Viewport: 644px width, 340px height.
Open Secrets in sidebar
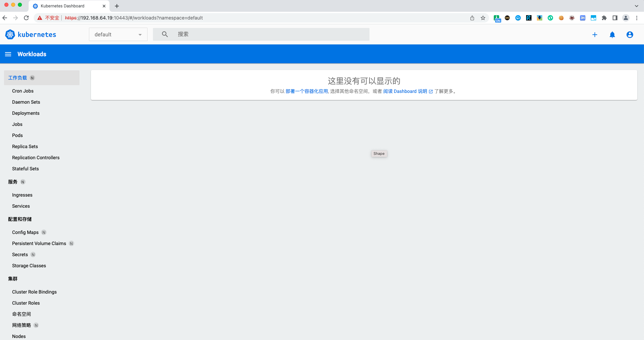(x=20, y=254)
